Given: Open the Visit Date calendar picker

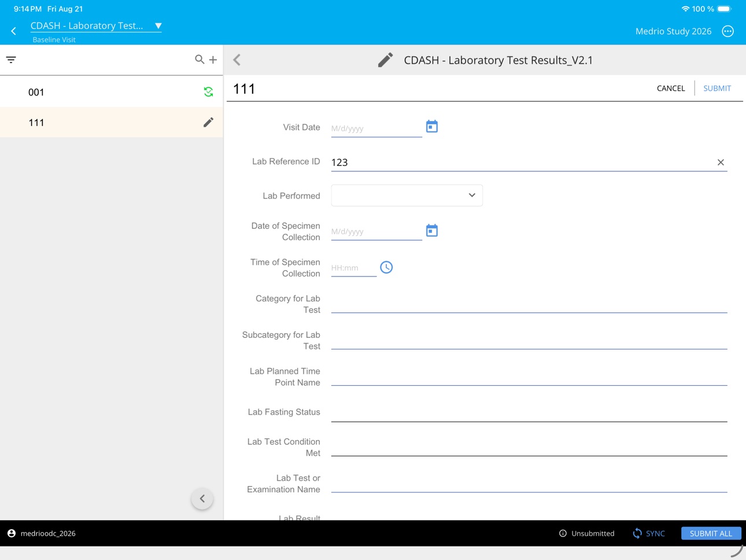Looking at the screenshot, I should (x=432, y=127).
